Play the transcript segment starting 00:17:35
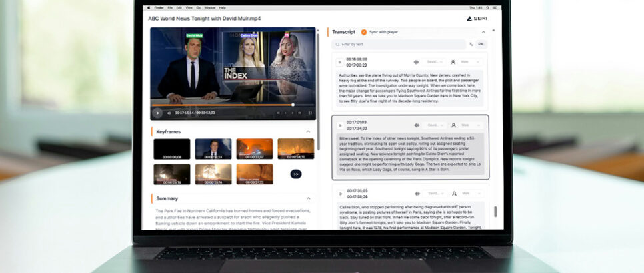 [339, 194]
